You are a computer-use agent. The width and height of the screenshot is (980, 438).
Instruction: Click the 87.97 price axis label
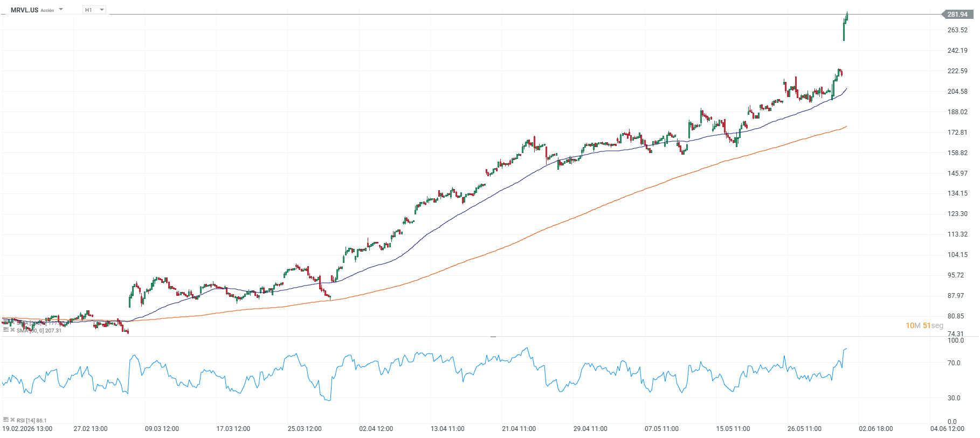click(956, 296)
